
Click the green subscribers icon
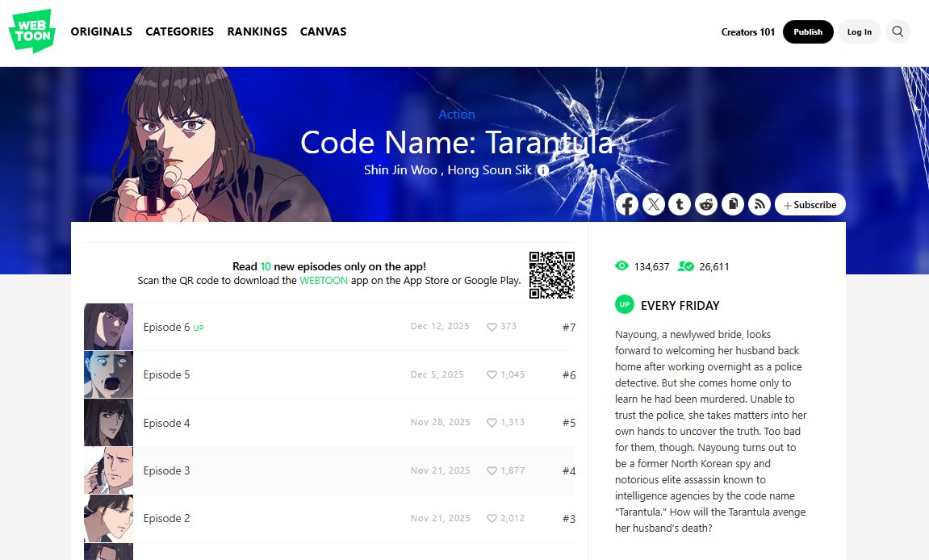[x=685, y=266]
